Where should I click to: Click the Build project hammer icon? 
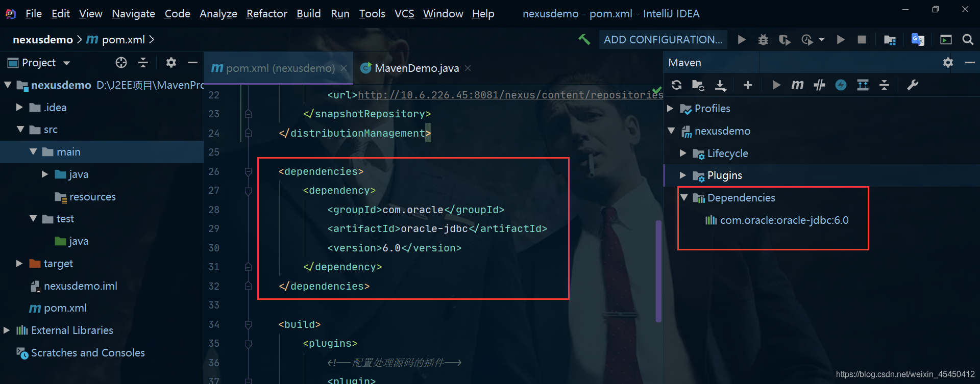point(584,39)
